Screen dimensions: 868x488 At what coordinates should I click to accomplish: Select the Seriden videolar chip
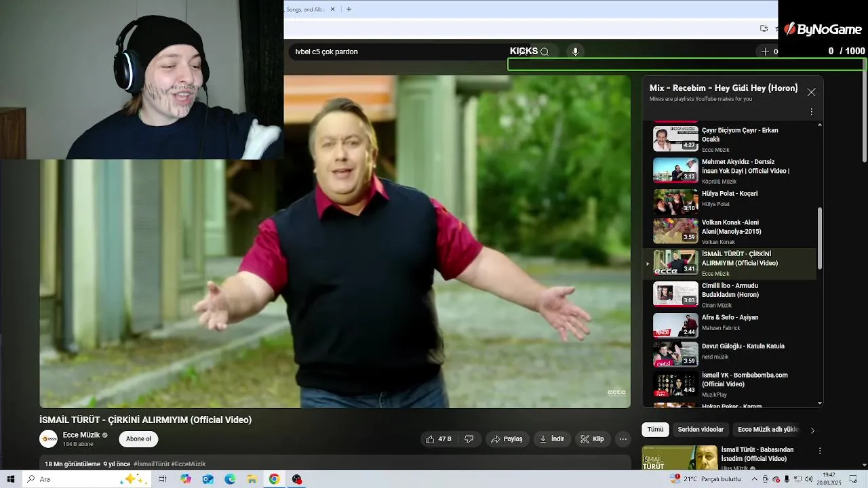[701, 430]
